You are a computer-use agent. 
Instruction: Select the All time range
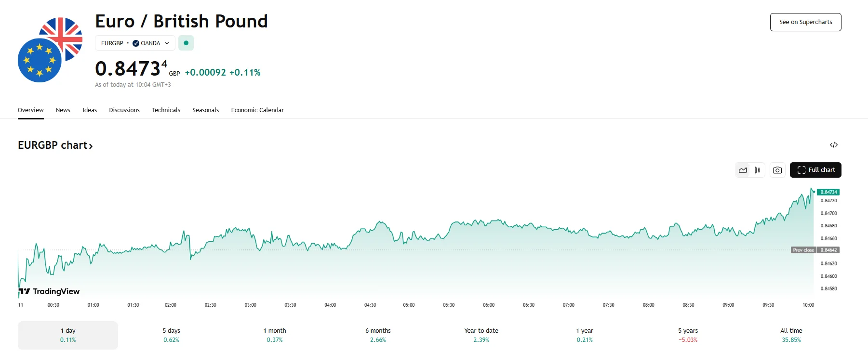[x=791, y=335]
